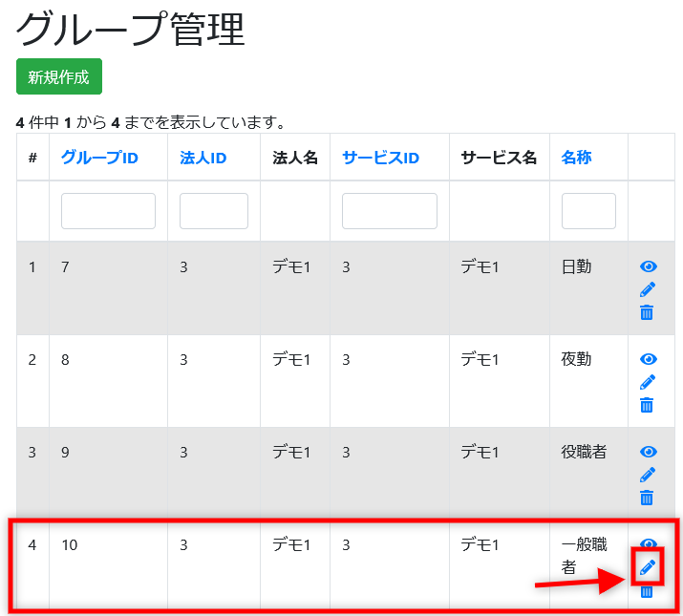Edit the 役職者 group row
Image resolution: width=683 pixels, height=616 pixels.
(x=648, y=475)
